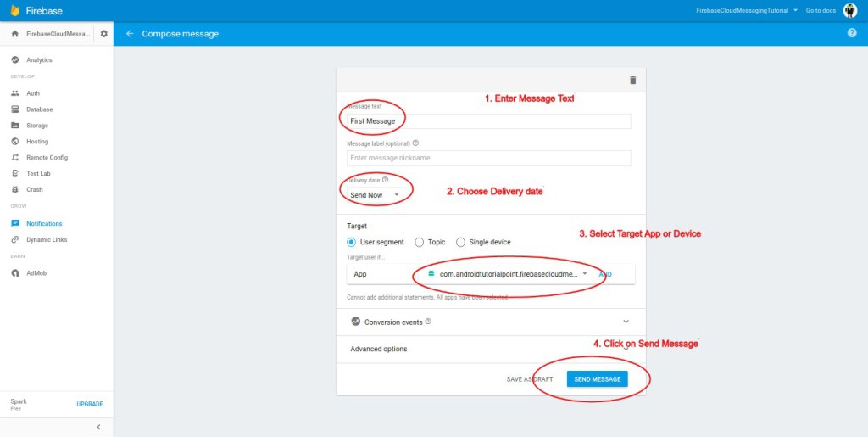Click the Crash bug icon
868x437 pixels.
tap(15, 189)
